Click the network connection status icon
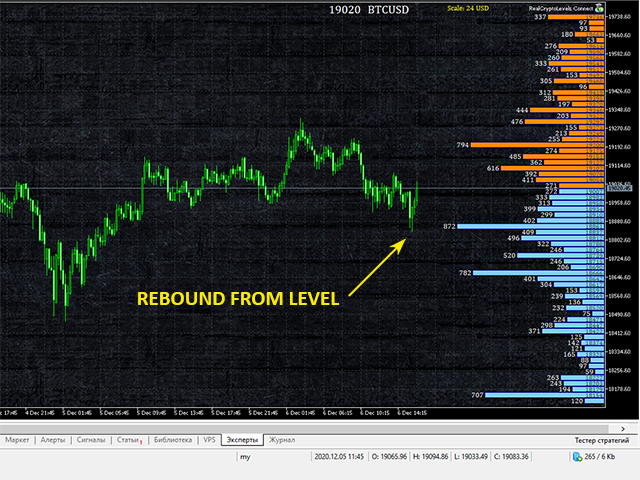Image resolution: width=640 pixels, height=480 pixels. 577,457
